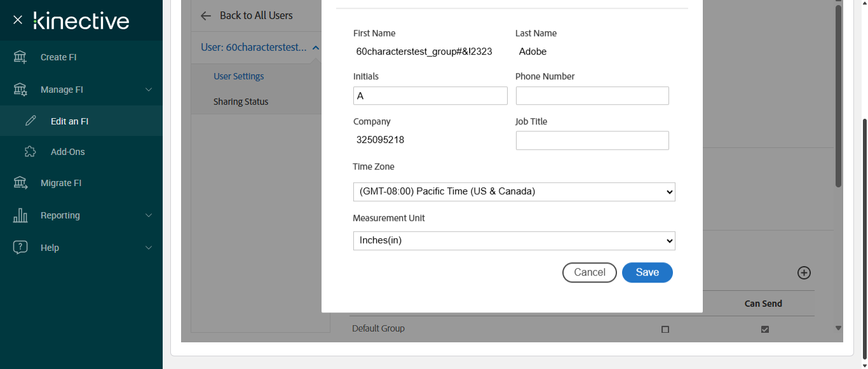Click the Reporting bar chart icon
Screen dimensions: 868x369
click(x=20, y=215)
